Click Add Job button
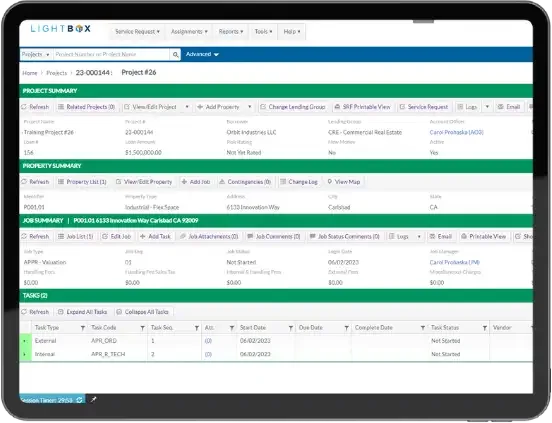The height and width of the screenshot is (423, 552). pos(196,182)
